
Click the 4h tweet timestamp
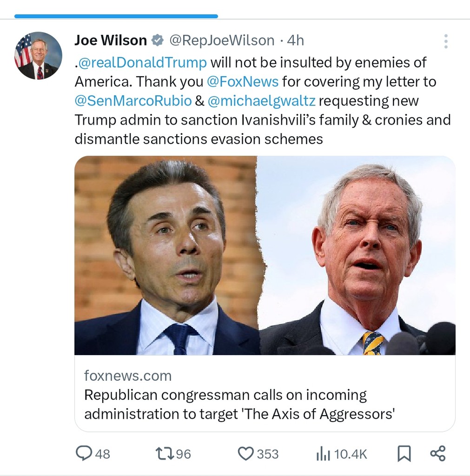click(x=296, y=41)
